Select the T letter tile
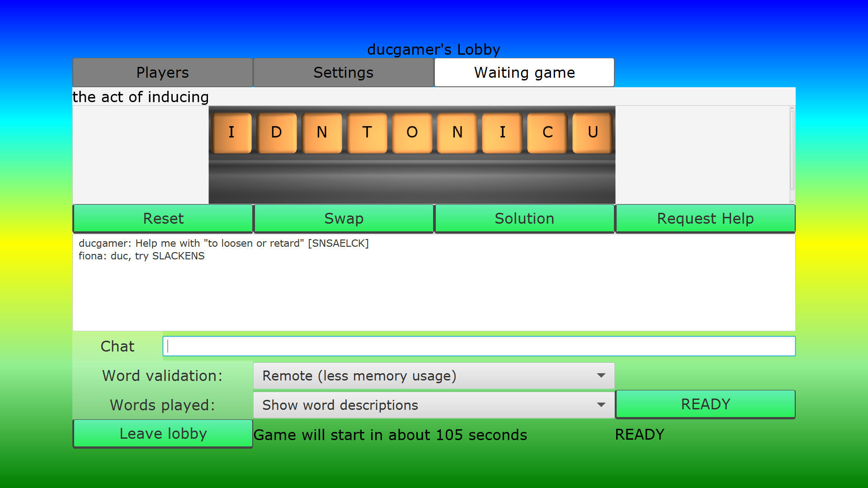Image resolution: width=868 pixels, height=488 pixels. tap(367, 132)
